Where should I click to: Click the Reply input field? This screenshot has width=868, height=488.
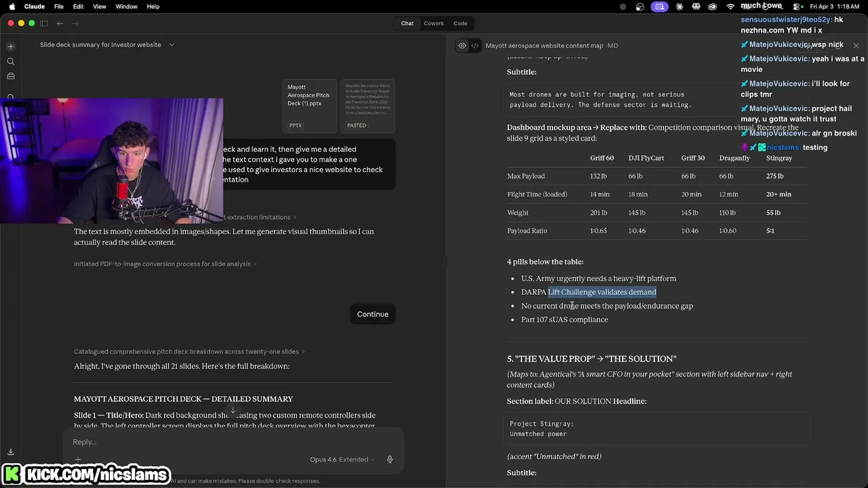coord(233,442)
